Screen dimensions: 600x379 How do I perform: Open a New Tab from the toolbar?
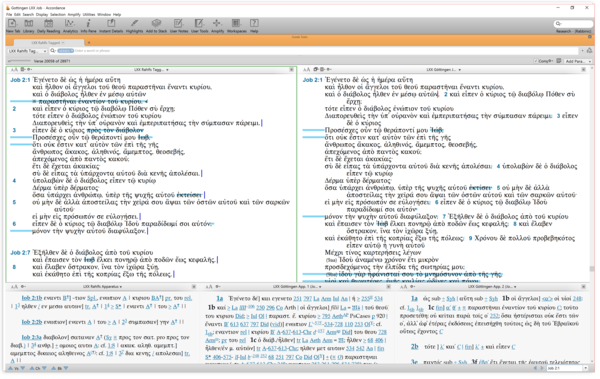coord(13,26)
